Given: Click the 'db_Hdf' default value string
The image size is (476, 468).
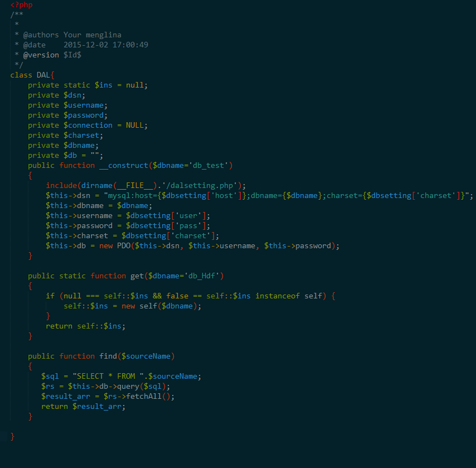Looking at the screenshot, I should [202, 276].
